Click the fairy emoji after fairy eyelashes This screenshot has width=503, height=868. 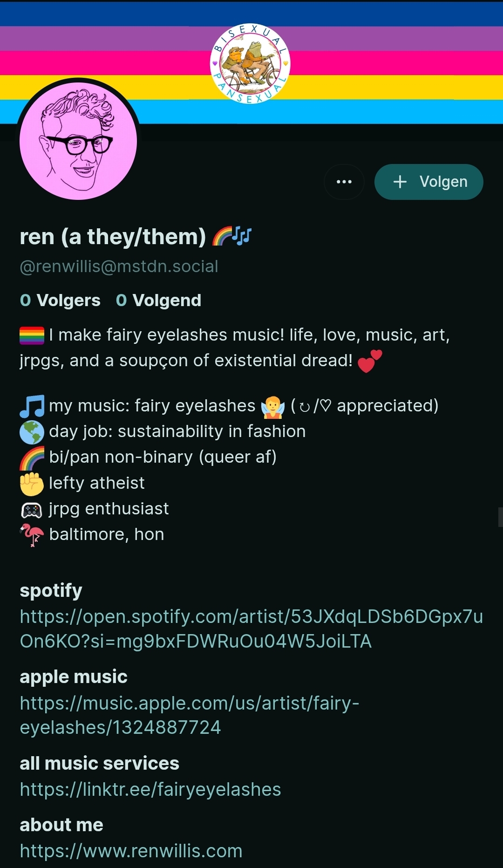273,406
